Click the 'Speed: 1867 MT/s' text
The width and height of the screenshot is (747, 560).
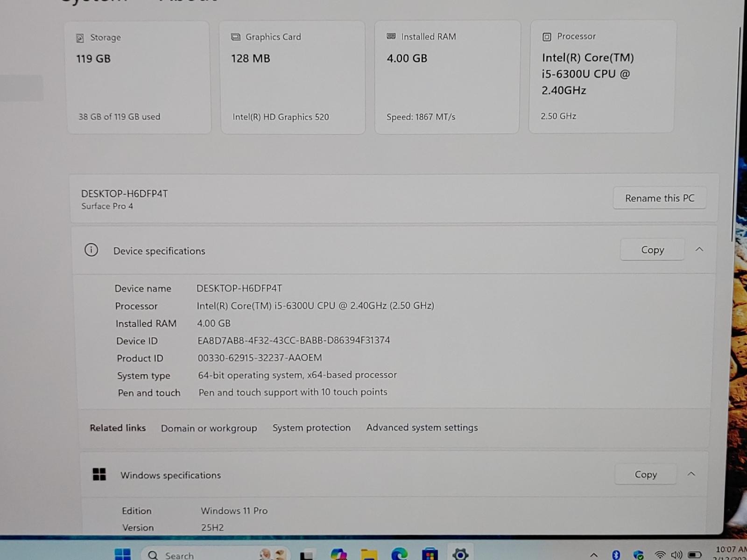click(421, 117)
